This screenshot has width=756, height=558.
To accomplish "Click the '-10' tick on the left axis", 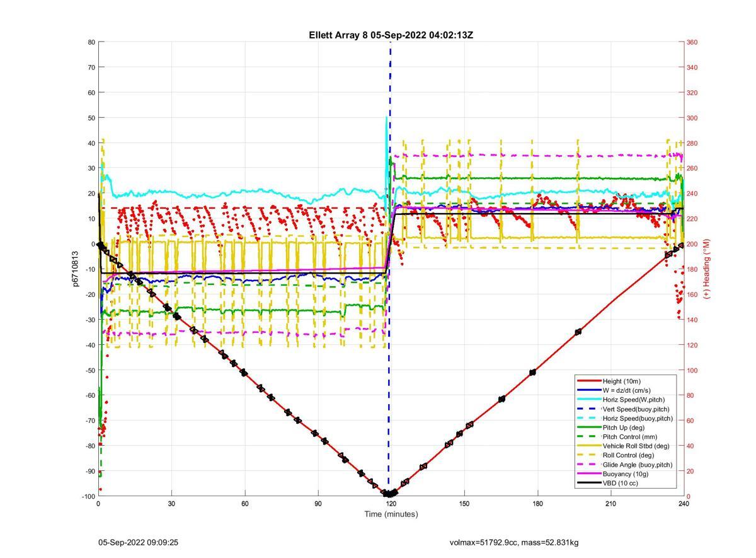I will [x=89, y=269].
